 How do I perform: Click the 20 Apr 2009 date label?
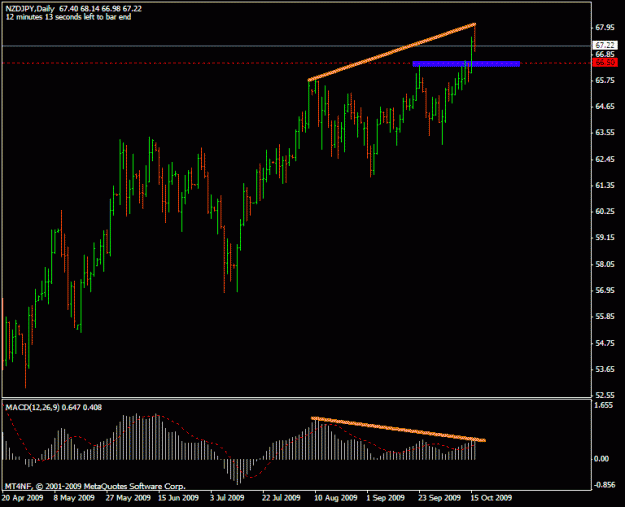(22, 498)
